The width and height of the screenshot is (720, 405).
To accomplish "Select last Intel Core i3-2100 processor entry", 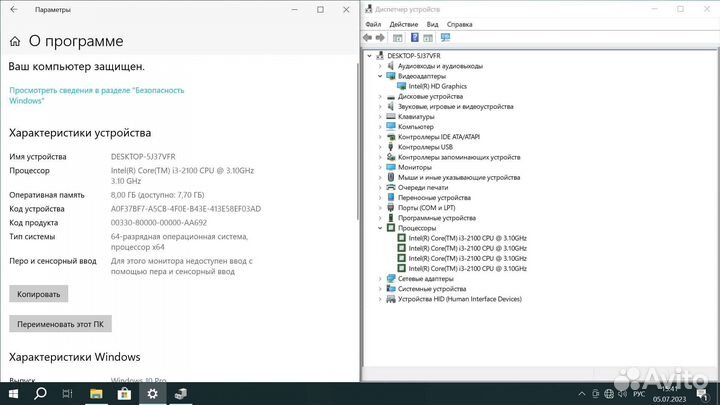I will 467,268.
